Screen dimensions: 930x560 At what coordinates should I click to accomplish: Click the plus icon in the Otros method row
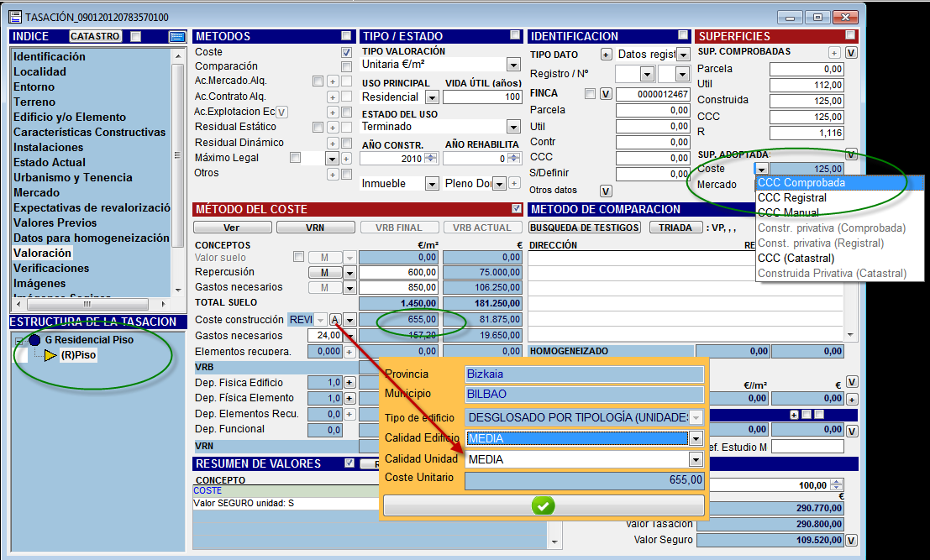333,175
